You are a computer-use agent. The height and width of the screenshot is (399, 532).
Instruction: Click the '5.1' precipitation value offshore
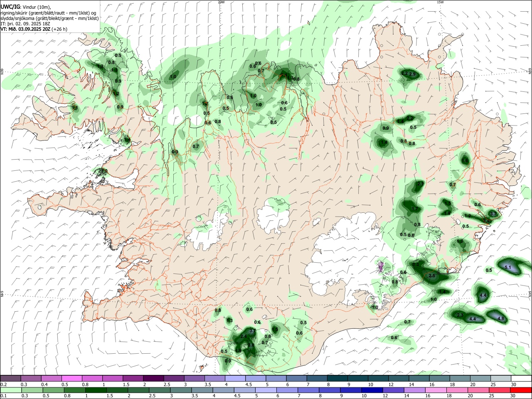(x=507, y=267)
